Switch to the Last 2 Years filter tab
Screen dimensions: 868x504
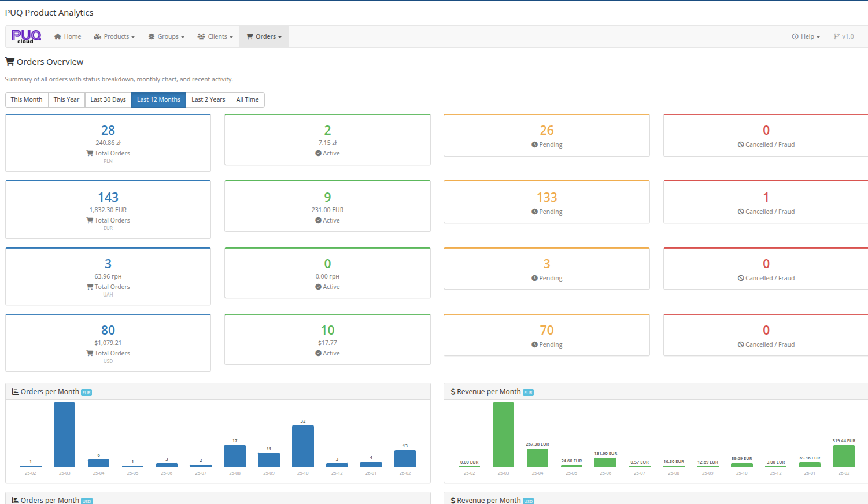pyautogui.click(x=208, y=99)
